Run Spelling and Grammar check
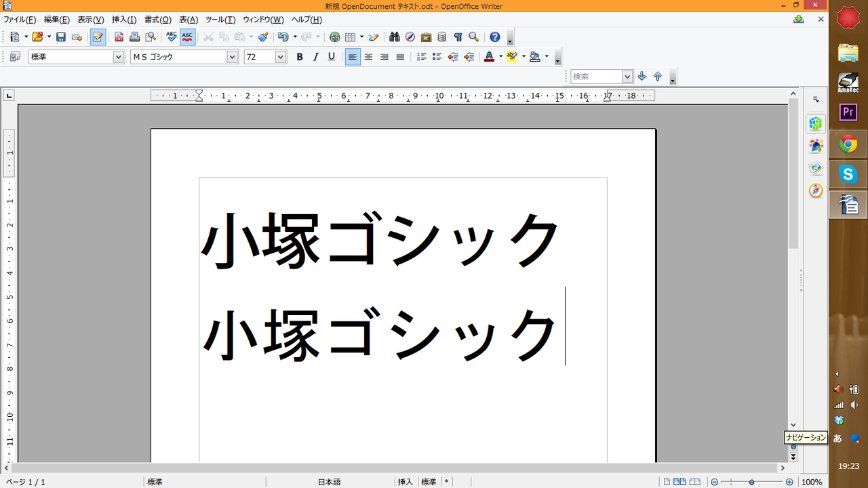868x488 pixels. pos(172,37)
